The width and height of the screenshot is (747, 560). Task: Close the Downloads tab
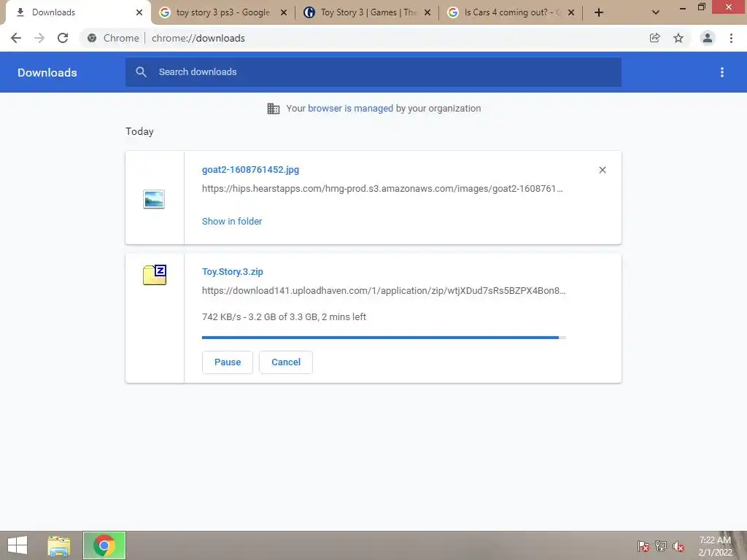[139, 12]
